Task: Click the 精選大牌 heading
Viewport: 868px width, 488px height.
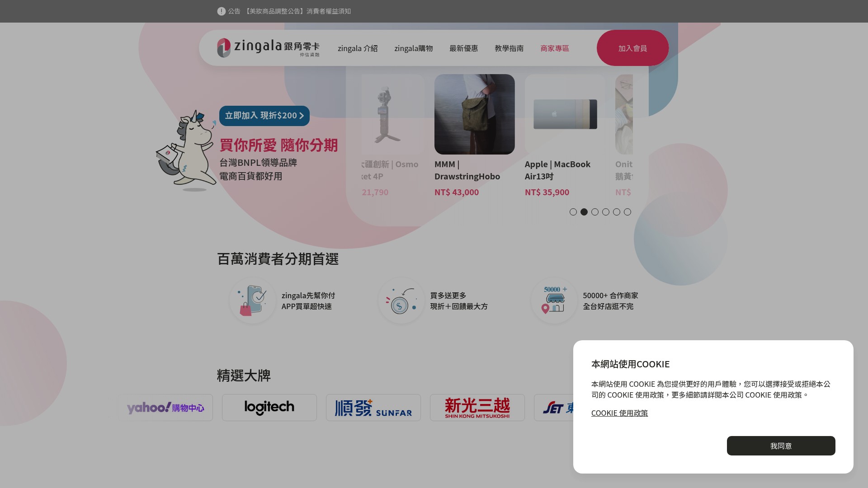Action: click(244, 375)
